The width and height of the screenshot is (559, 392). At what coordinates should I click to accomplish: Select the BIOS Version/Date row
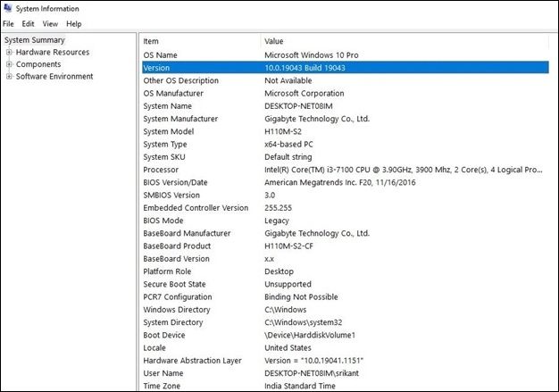(x=175, y=182)
